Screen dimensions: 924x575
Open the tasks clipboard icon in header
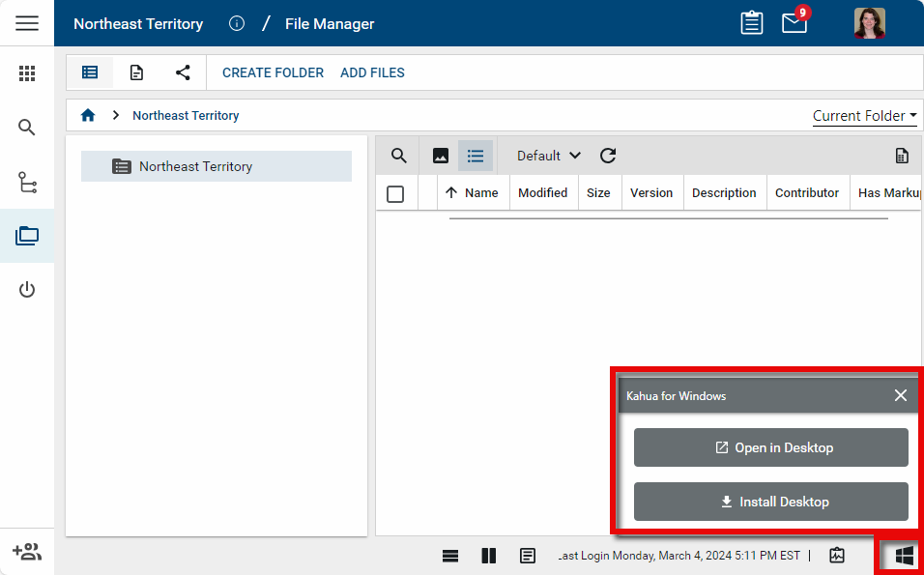(x=752, y=23)
